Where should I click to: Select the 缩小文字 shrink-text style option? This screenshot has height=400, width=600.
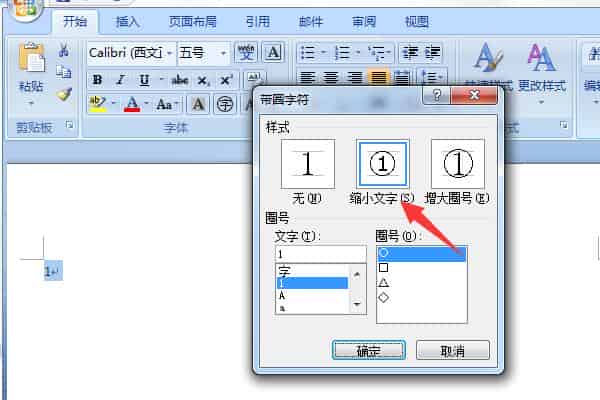click(382, 164)
